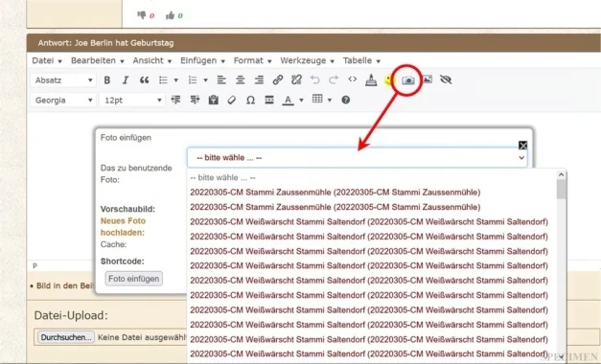The height and width of the screenshot is (364, 601).
Task: Toggle italic formatting
Action: pos(126,80)
